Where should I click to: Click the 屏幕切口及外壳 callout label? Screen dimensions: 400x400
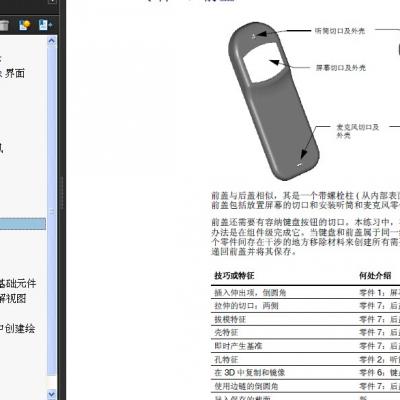coord(341,68)
